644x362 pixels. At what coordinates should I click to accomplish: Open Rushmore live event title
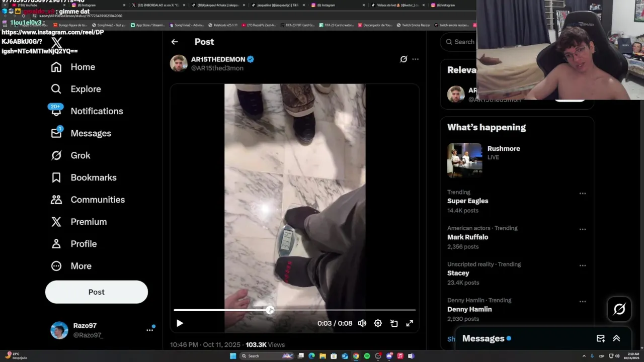504,149
